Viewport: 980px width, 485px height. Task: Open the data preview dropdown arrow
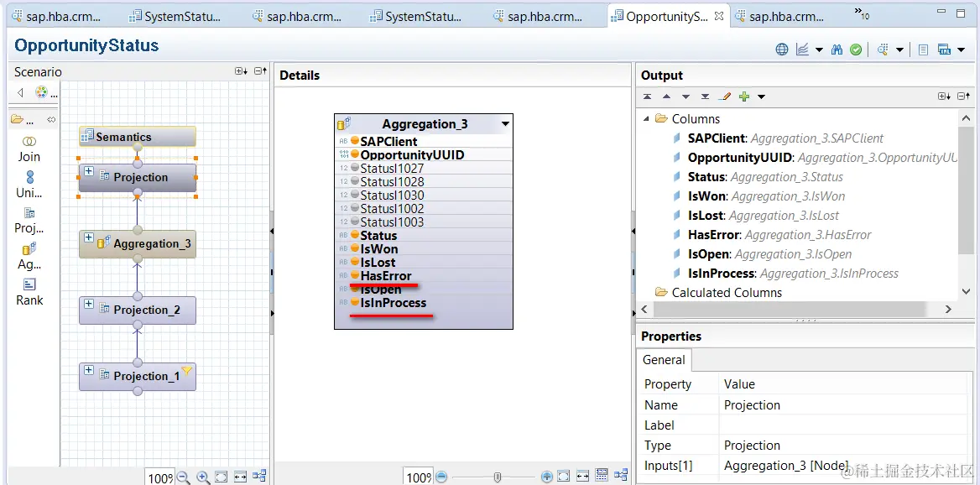click(x=899, y=50)
